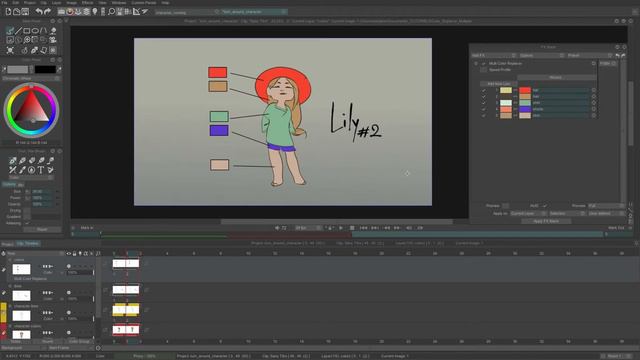640x360 pixels.
Task: Toggle the eye visibility icon in timeline header
Action: pyautogui.click(x=69, y=253)
